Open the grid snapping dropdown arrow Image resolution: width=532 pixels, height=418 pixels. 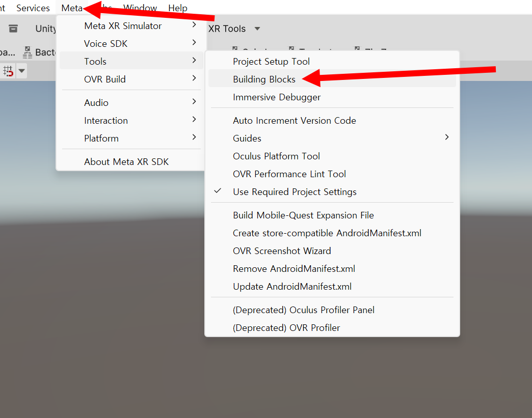point(22,71)
